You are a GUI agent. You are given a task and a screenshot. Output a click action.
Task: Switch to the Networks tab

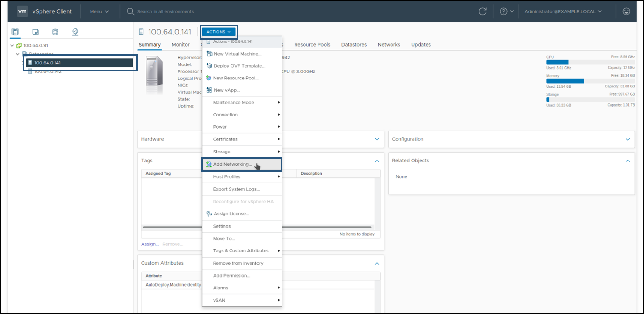pyautogui.click(x=389, y=45)
